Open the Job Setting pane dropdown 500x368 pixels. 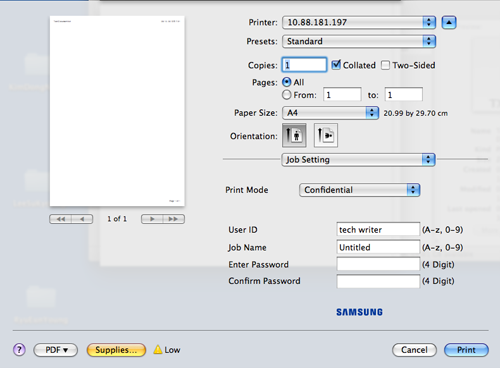(x=358, y=160)
